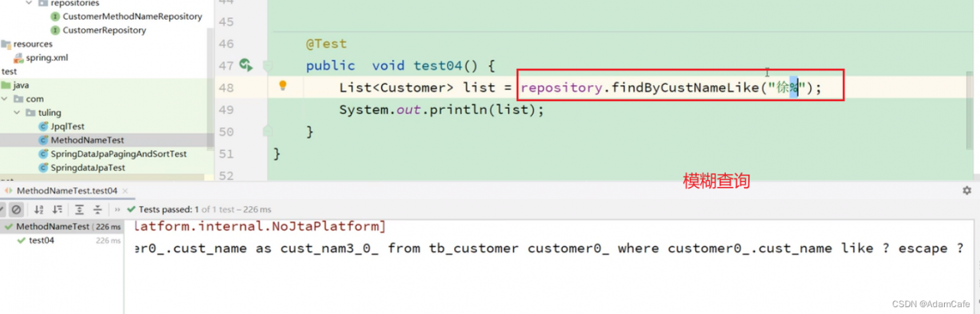The image size is (980, 314).
Task: Open the spring.xml file
Action: [42, 57]
